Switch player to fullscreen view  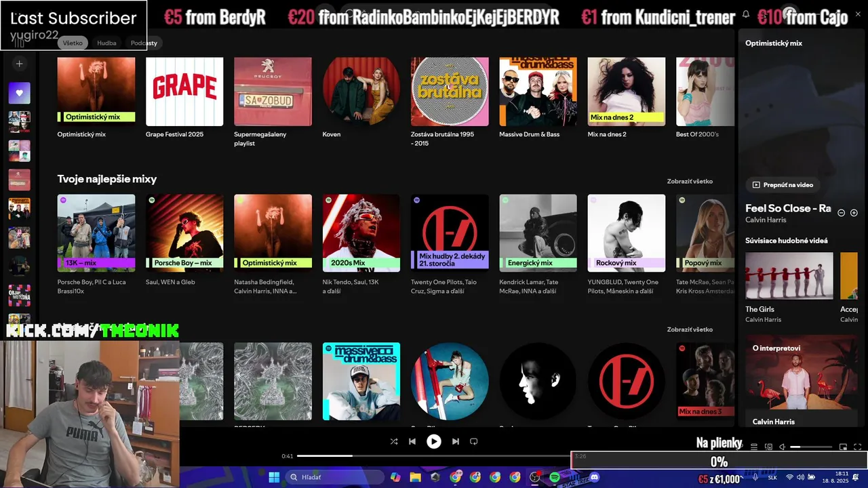(x=857, y=447)
